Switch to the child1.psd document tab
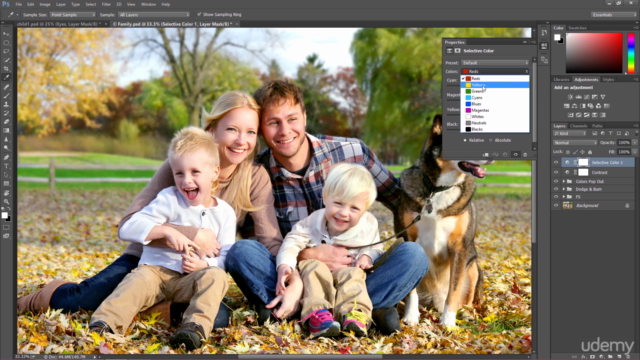640x360 pixels. [58, 24]
